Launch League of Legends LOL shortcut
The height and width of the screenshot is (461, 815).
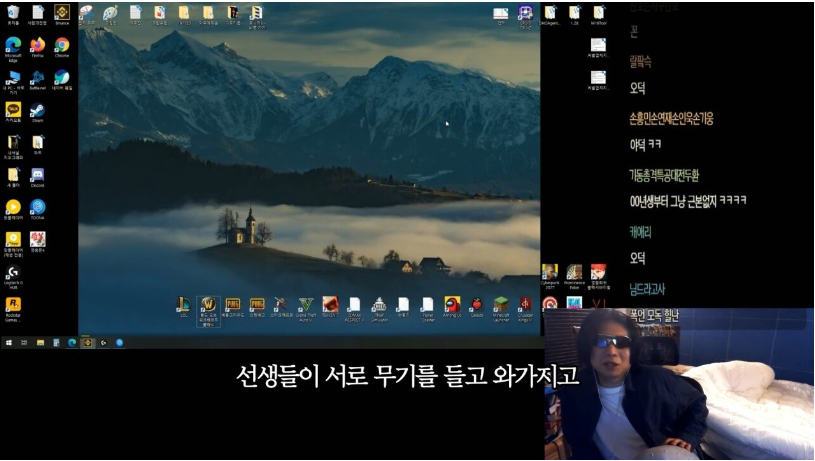[x=183, y=307]
